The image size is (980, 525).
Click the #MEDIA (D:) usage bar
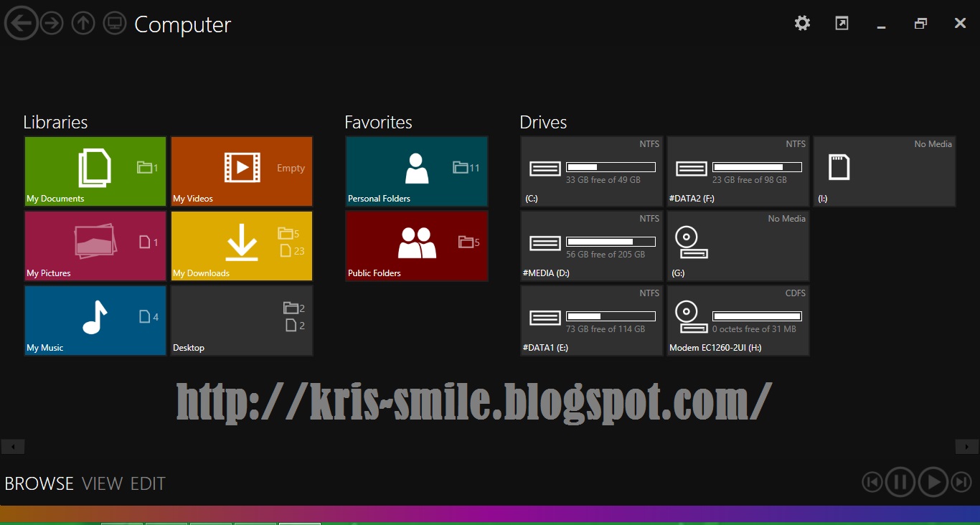coord(611,242)
